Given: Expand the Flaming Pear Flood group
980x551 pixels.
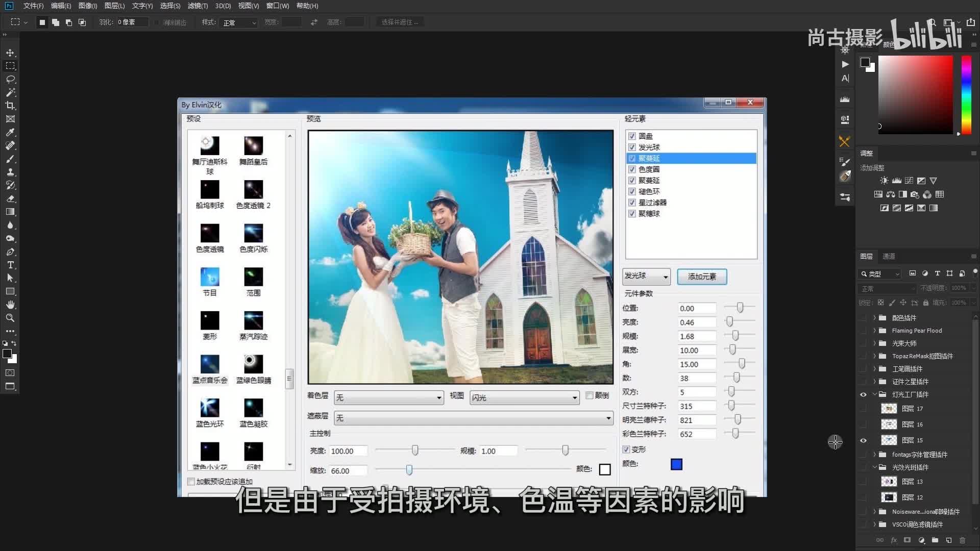Looking at the screenshot, I should pyautogui.click(x=874, y=331).
